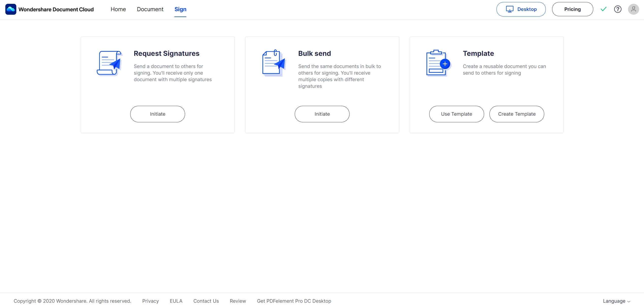
Task: Go to the Home tab
Action: [x=118, y=9]
